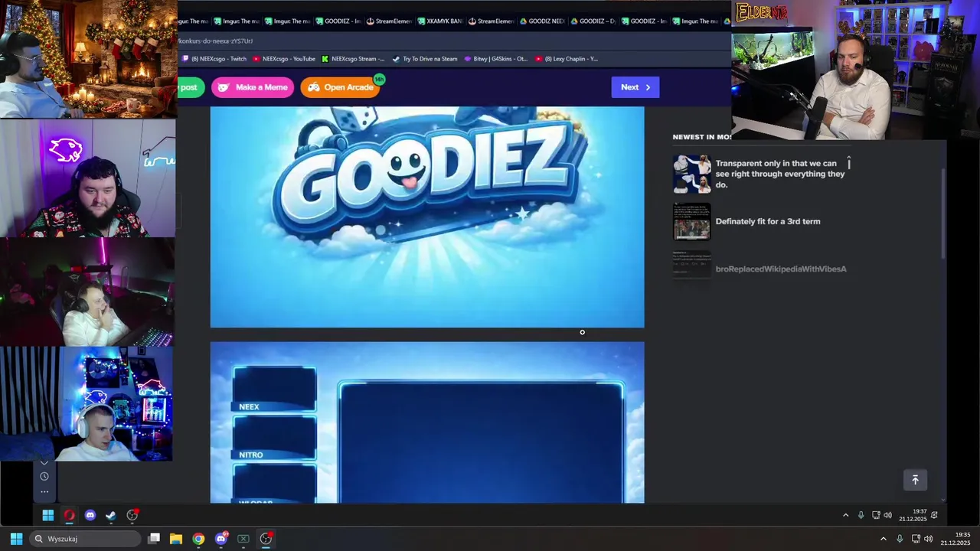Click the history clock icon in browser sidebar
980x551 pixels.
click(x=44, y=476)
